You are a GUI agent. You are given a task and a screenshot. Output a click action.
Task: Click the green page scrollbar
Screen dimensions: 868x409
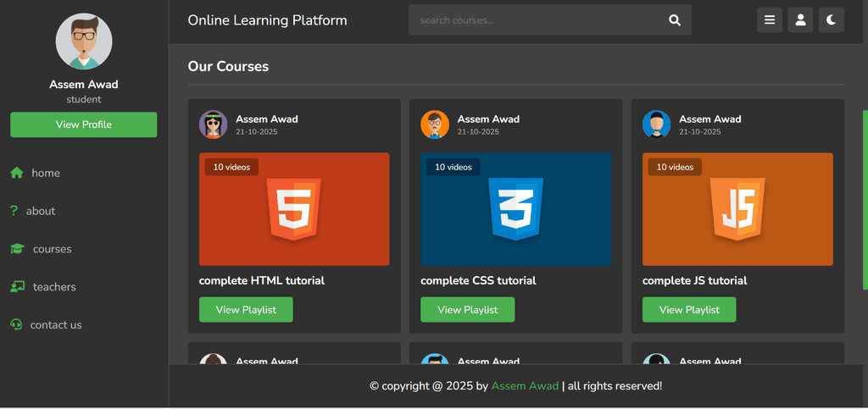(865, 199)
